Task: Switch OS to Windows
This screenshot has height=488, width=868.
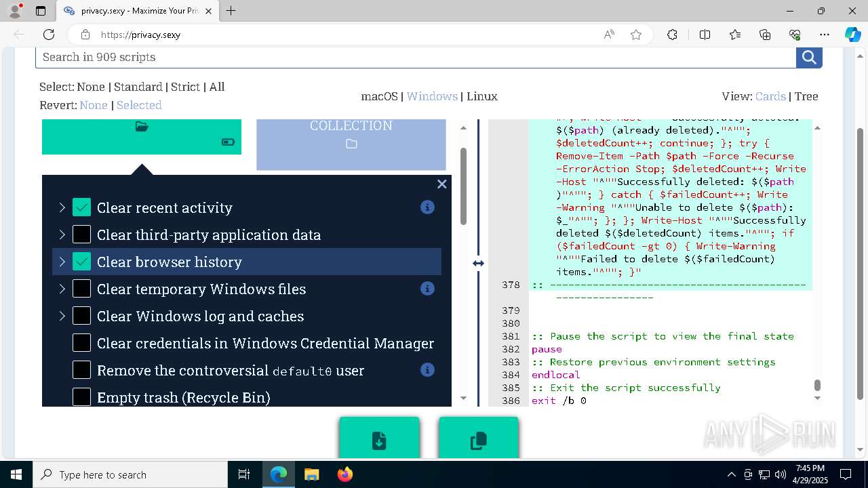Action: 432,96
